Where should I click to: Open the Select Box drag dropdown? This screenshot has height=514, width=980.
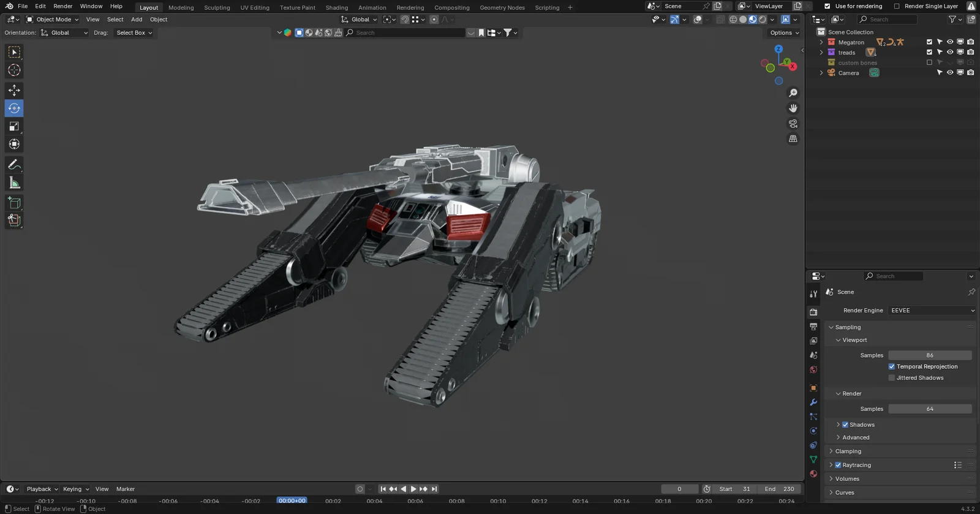[134, 32]
